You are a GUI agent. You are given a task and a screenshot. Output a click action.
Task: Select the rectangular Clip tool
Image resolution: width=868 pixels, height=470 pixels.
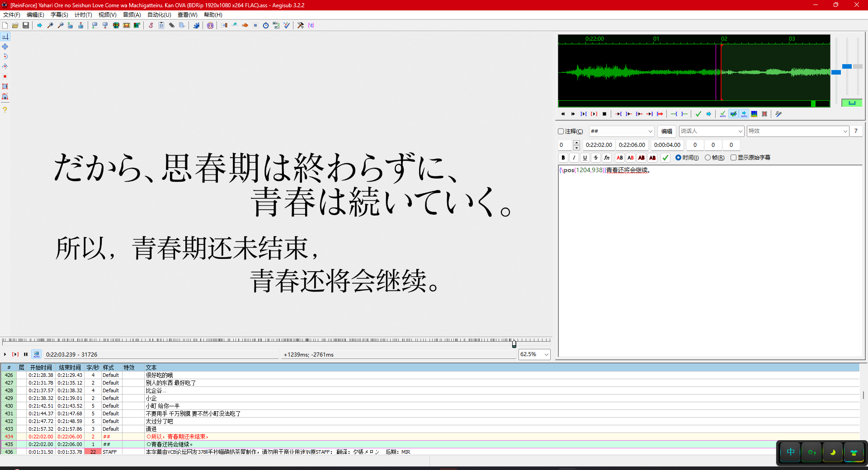(x=5, y=86)
